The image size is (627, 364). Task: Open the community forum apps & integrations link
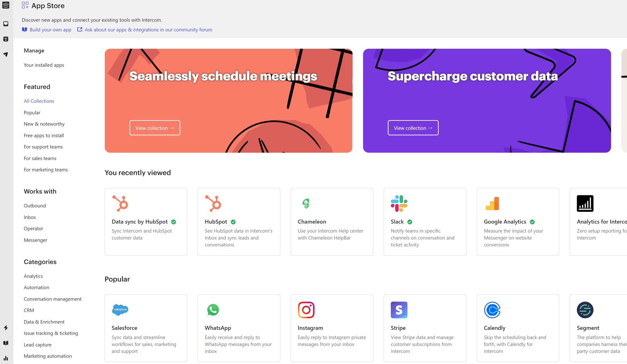pos(148,29)
